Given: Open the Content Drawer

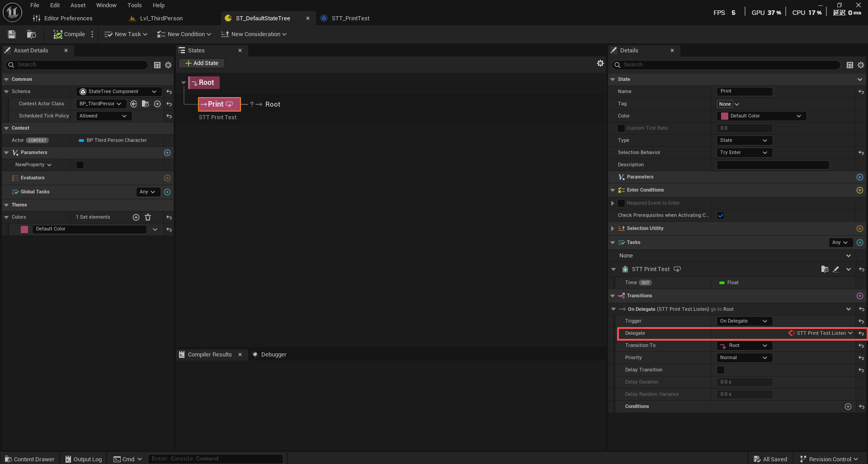Looking at the screenshot, I should tap(29, 459).
